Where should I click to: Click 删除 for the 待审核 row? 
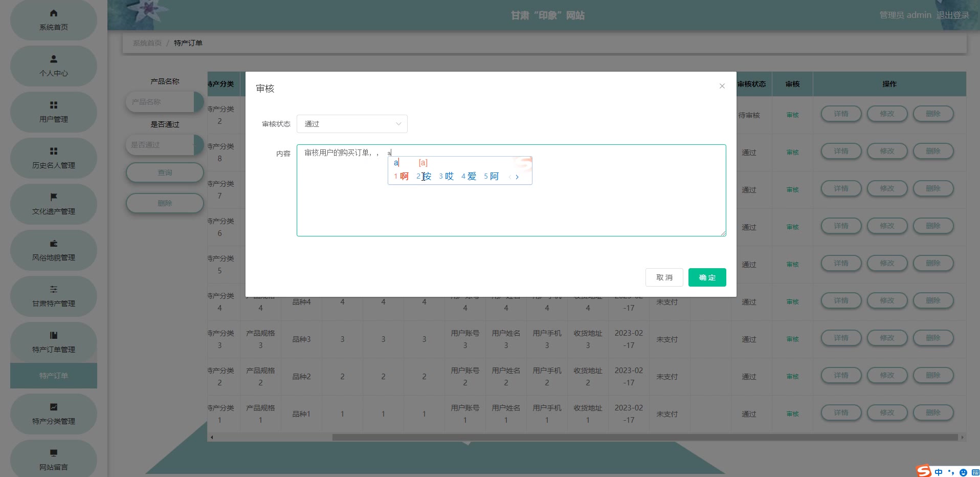[x=933, y=114]
